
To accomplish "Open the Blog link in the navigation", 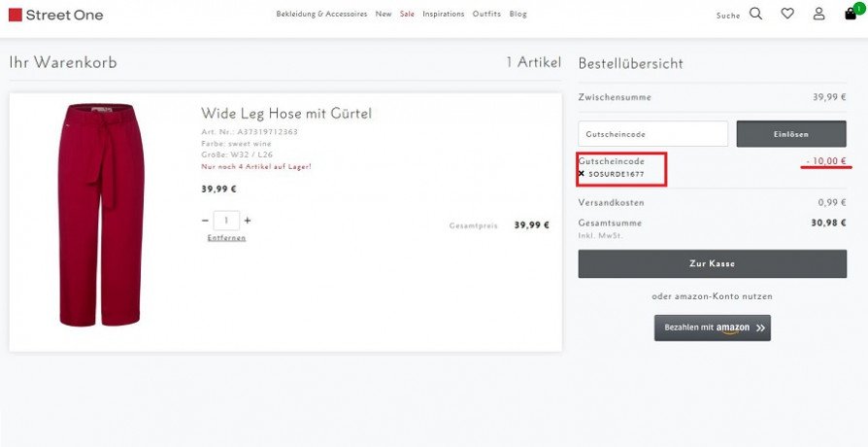I will (x=518, y=14).
